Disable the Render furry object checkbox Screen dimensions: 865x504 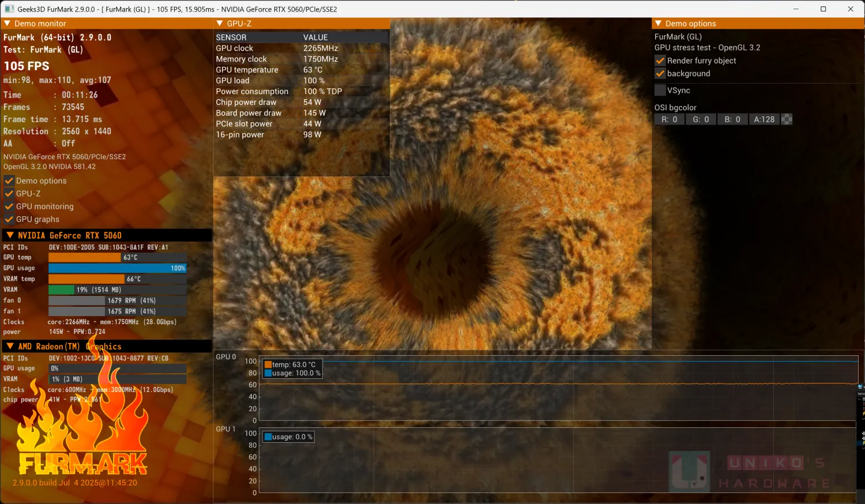660,61
